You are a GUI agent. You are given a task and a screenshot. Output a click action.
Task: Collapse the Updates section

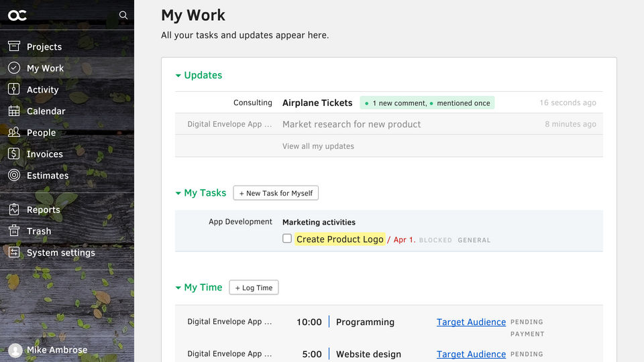click(178, 76)
